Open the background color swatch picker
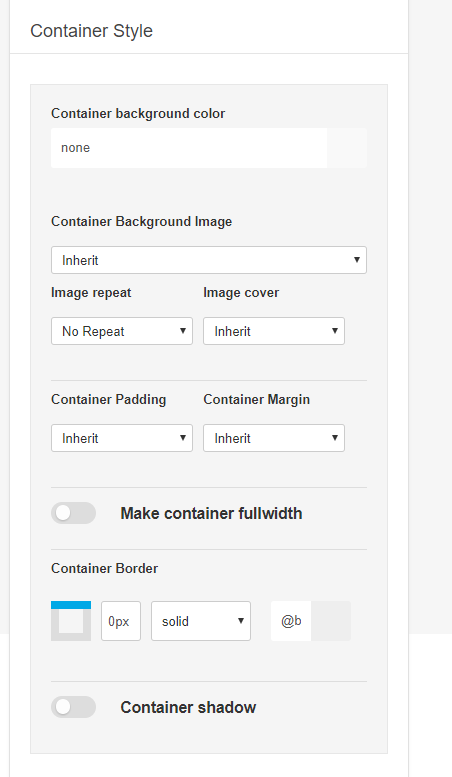The height and width of the screenshot is (777, 452). tap(347, 148)
